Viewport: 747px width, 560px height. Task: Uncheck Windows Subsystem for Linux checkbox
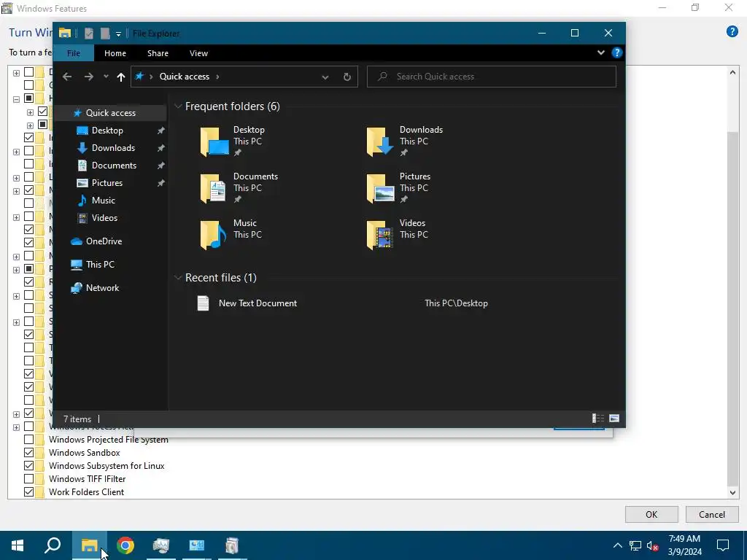(x=29, y=466)
